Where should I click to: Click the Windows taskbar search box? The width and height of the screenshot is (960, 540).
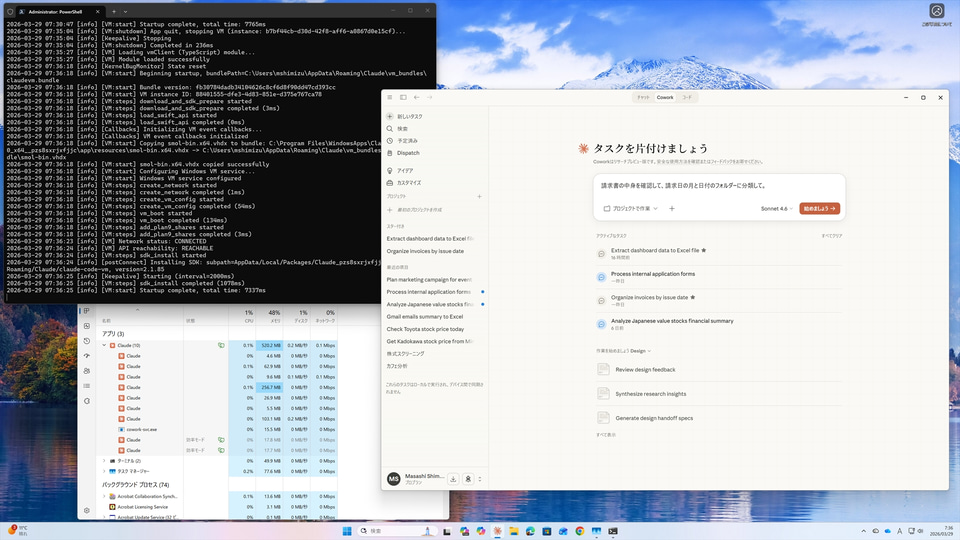click(x=397, y=531)
